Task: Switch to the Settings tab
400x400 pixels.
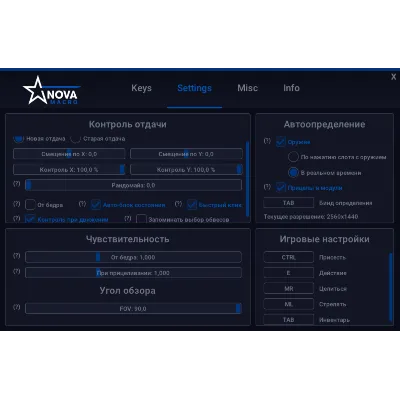Action: (195, 88)
